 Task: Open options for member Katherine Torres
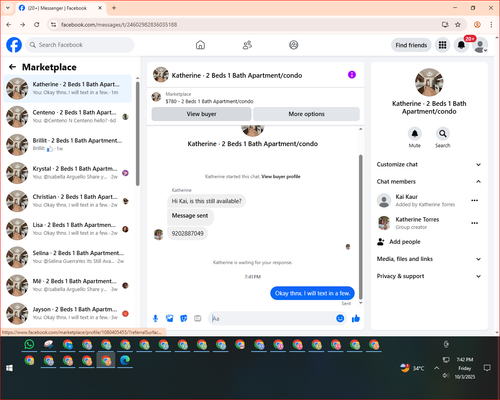475,223
